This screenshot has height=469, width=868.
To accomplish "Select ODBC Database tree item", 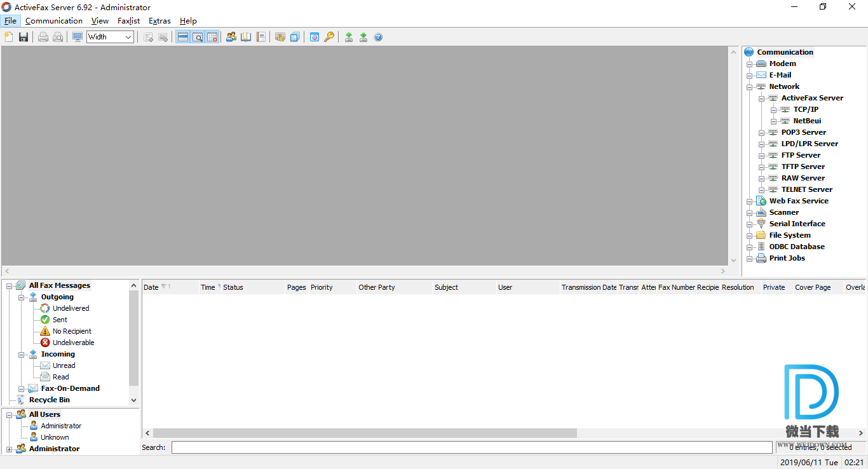I will pyautogui.click(x=797, y=247).
